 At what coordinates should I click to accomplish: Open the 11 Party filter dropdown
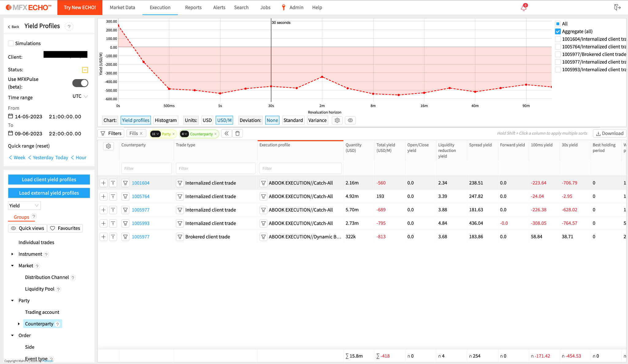[x=155, y=134]
